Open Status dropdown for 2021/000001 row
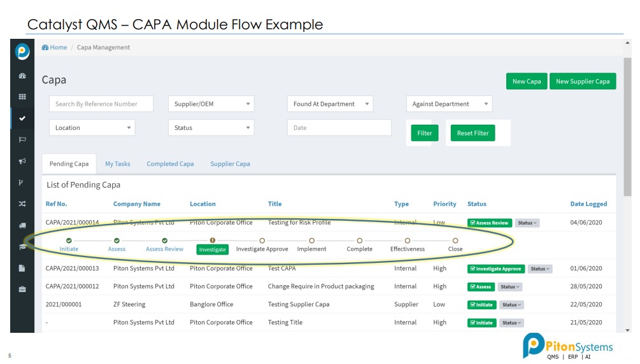The width and height of the screenshot is (640, 364). pos(511,304)
